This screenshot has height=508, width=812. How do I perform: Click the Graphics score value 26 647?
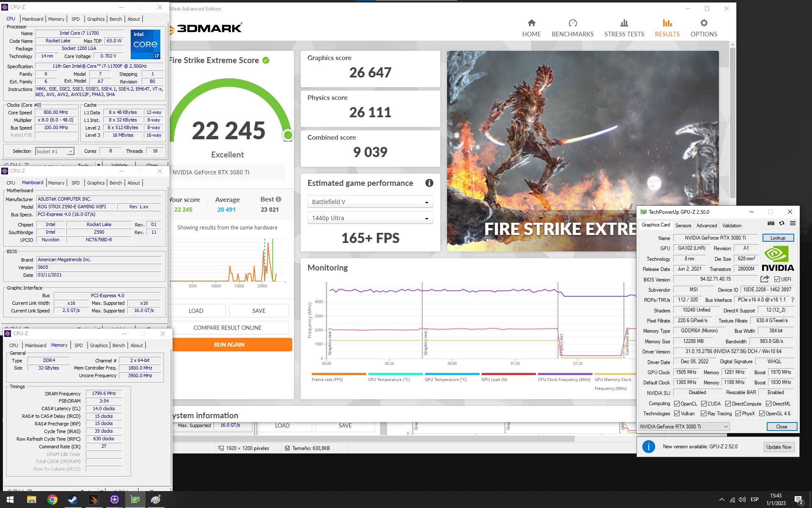(x=370, y=73)
